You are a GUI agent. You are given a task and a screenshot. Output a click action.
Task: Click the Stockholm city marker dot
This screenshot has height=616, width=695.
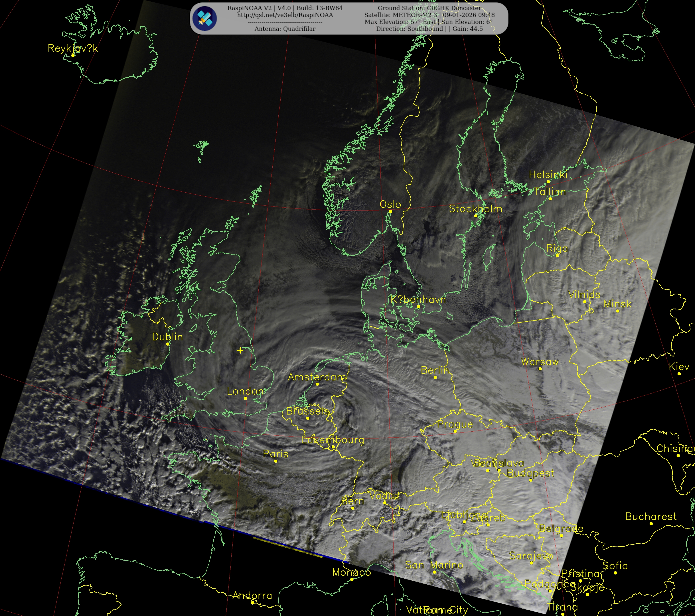pyautogui.click(x=476, y=216)
